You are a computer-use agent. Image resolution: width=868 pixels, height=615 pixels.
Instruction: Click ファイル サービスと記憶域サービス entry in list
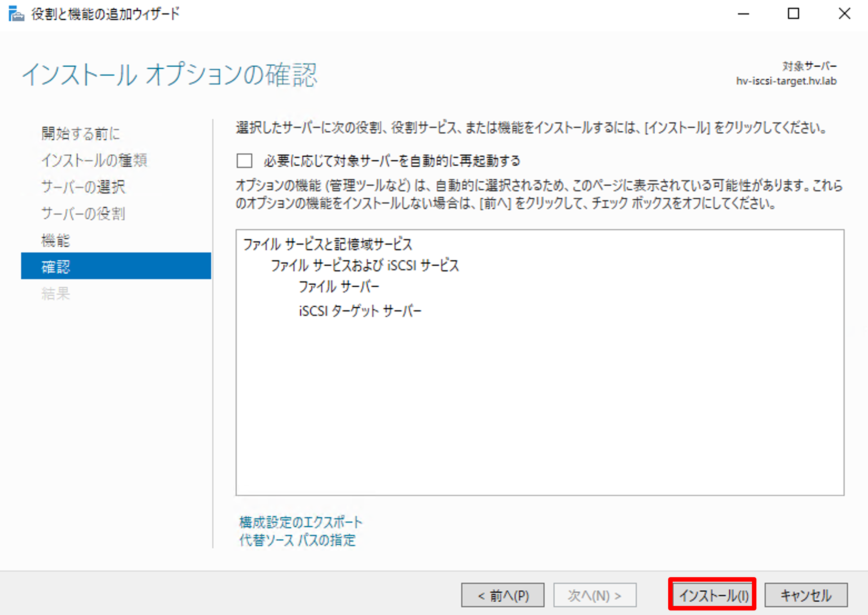pos(327,244)
